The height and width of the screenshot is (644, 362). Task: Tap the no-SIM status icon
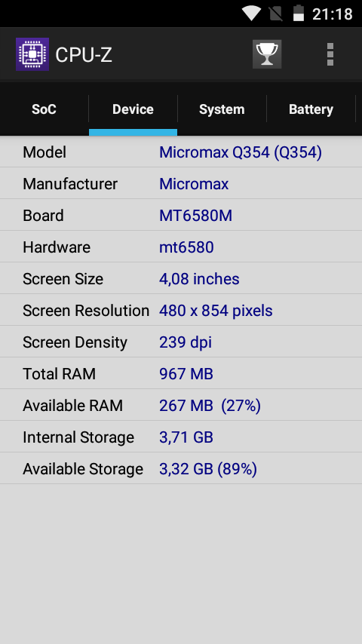276,13
